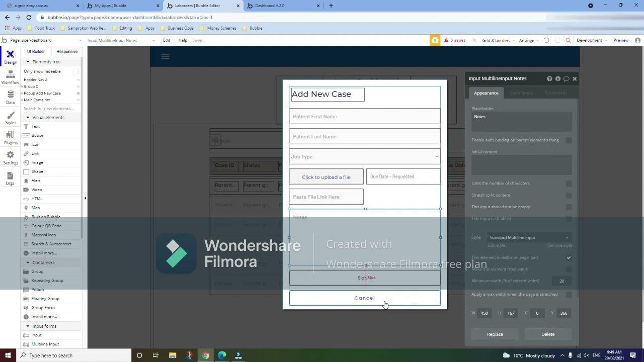Image resolution: width=644 pixels, height=362 pixels.
Task: Open the Arrange dropdown
Action: point(528,40)
